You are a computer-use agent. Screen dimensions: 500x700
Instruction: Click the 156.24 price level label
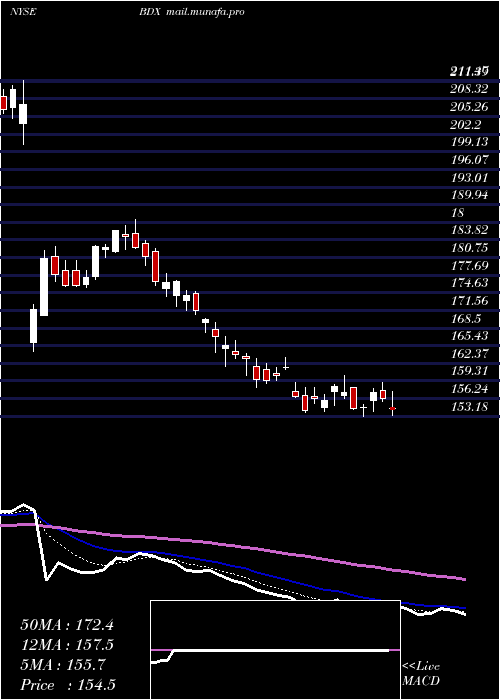469,389
